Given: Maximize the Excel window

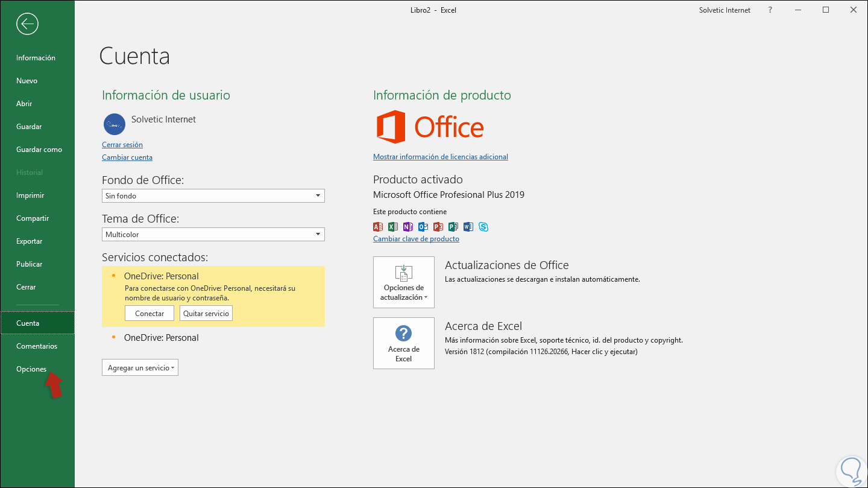Looking at the screenshot, I should coord(826,10).
